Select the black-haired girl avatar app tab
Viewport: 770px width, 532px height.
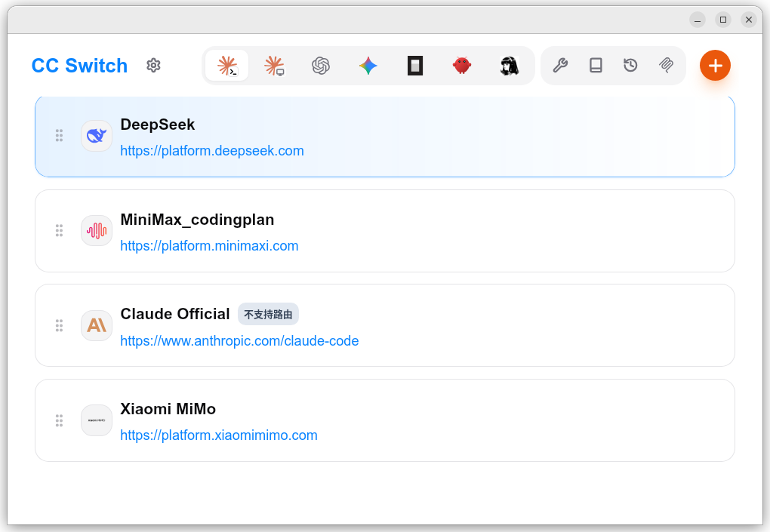[510, 65]
